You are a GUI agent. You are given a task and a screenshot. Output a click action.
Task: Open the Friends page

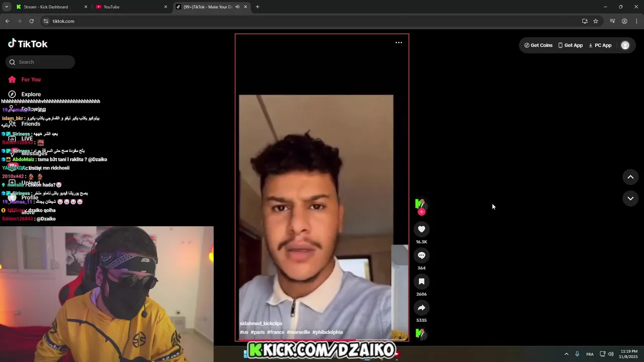25,124
